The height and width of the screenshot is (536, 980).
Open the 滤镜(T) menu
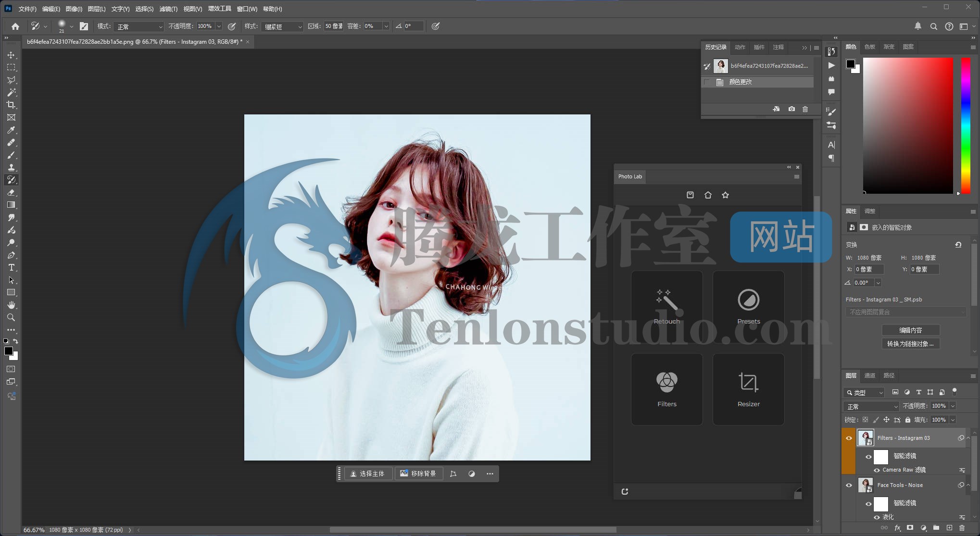coord(168,9)
